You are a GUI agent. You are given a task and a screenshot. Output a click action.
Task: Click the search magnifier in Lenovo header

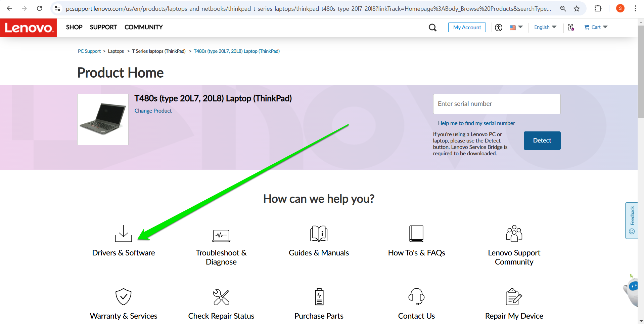point(432,28)
